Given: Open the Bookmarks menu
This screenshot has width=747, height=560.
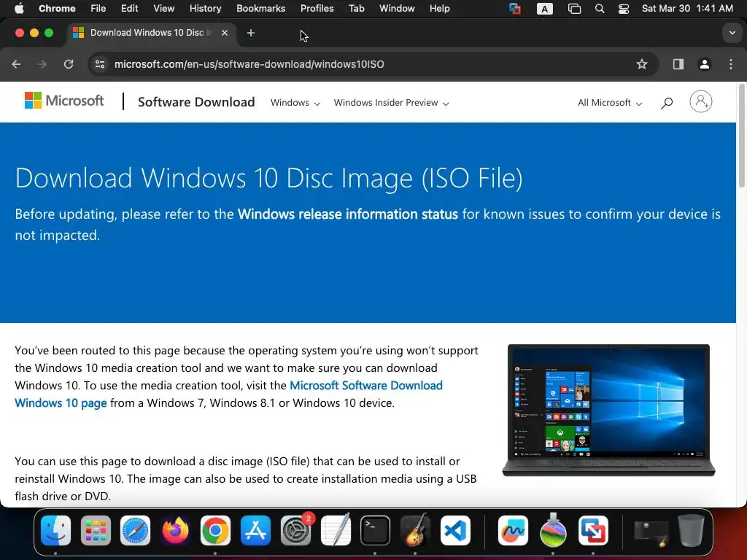Looking at the screenshot, I should point(260,9).
